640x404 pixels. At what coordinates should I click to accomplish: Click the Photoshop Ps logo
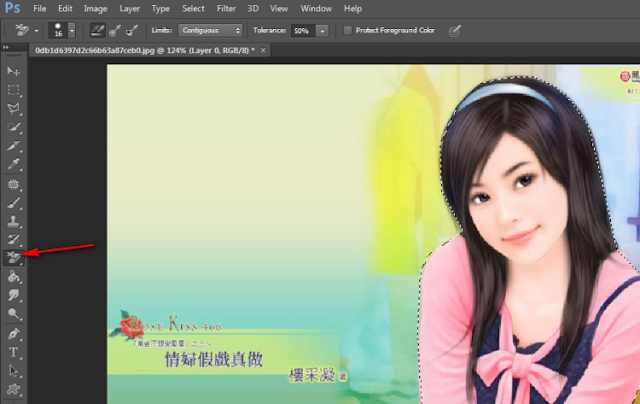pyautogui.click(x=13, y=8)
